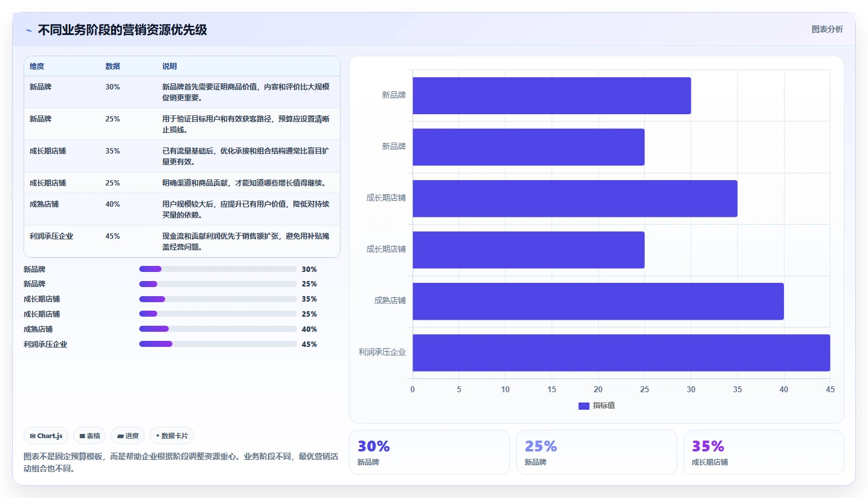
Task: Click the 利润承压企业 progress bar showing 45%
Action: pos(218,344)
